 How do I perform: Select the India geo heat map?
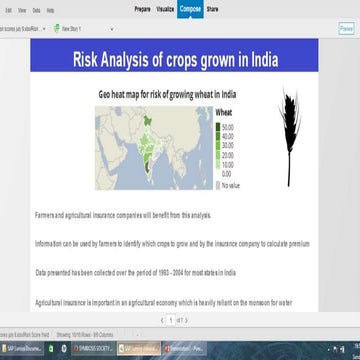[x=154, y=148]
